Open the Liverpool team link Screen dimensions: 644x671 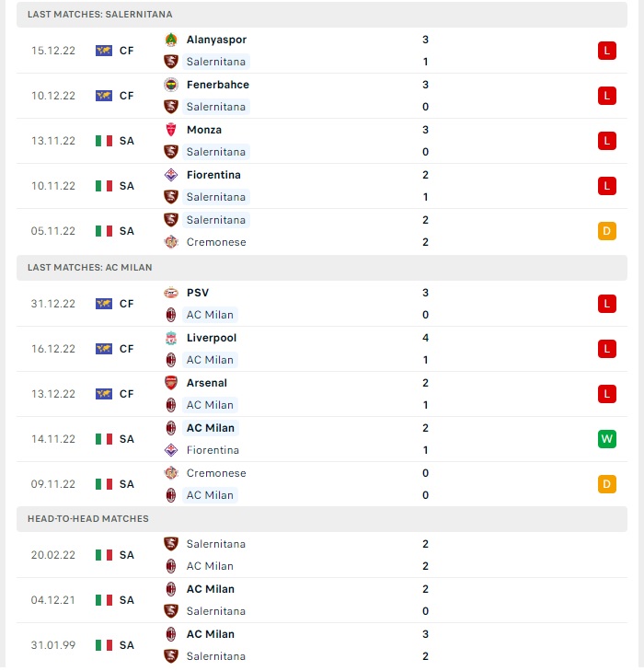pos(212,338)
